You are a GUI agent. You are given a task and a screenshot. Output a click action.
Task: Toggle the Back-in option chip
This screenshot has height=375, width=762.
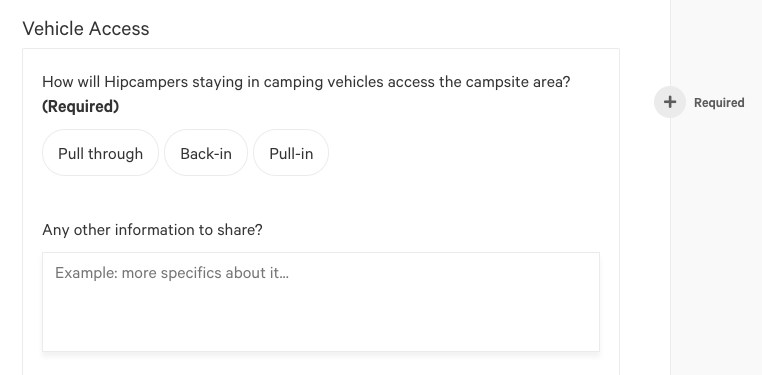click(206, 153)
